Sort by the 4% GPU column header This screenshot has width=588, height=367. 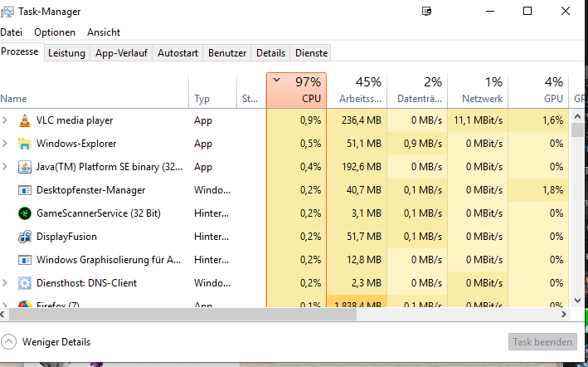tap(538, 91)
